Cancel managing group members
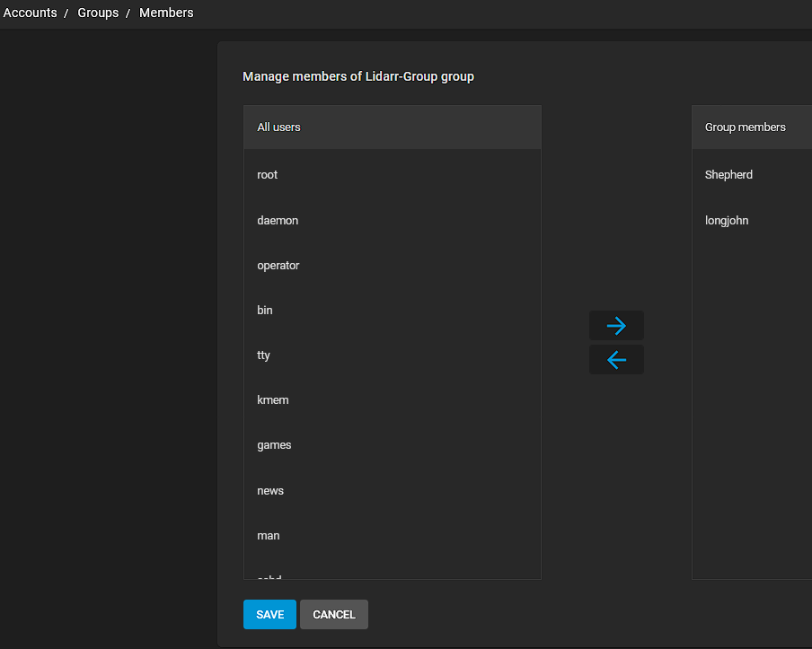Image resolution: width=812 pixels, height=649 pixels. click(334, 614)
